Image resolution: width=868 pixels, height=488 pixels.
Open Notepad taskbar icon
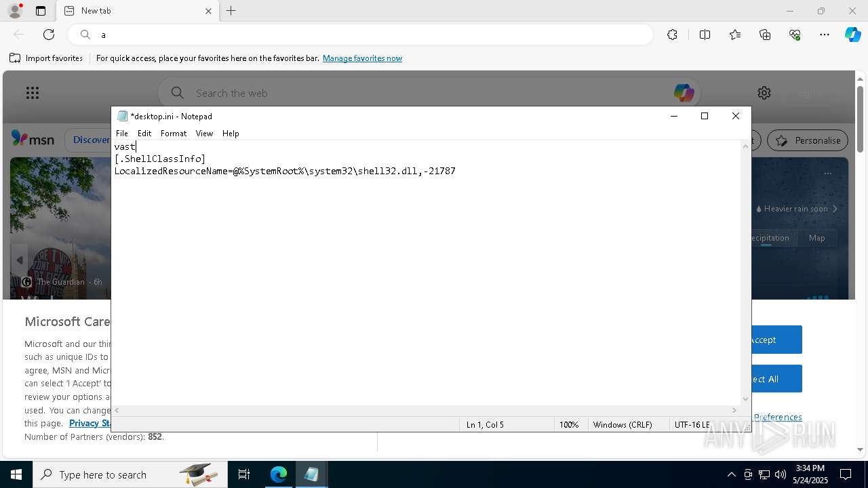pos(311,474)
